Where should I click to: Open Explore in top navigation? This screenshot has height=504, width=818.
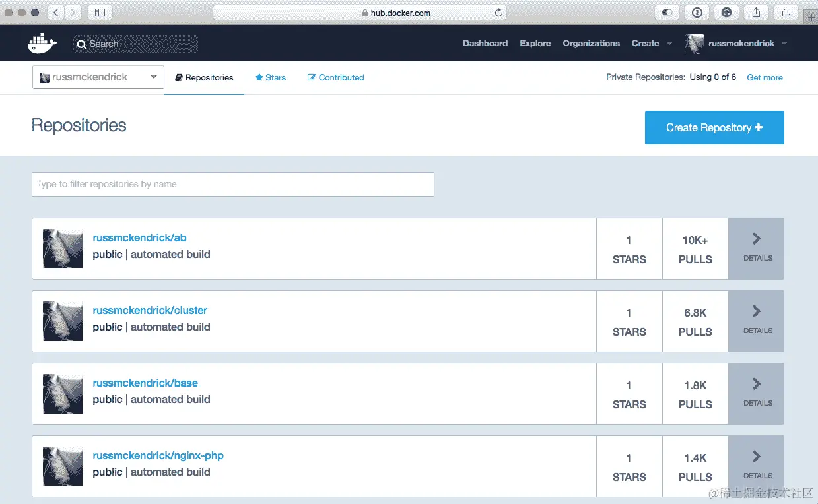(x=535, y=44)
